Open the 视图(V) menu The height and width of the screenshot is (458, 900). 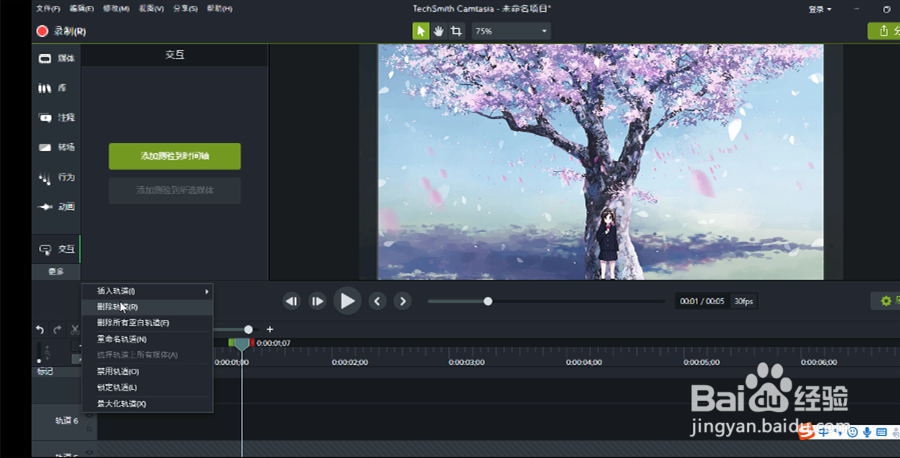coord(151,9)
